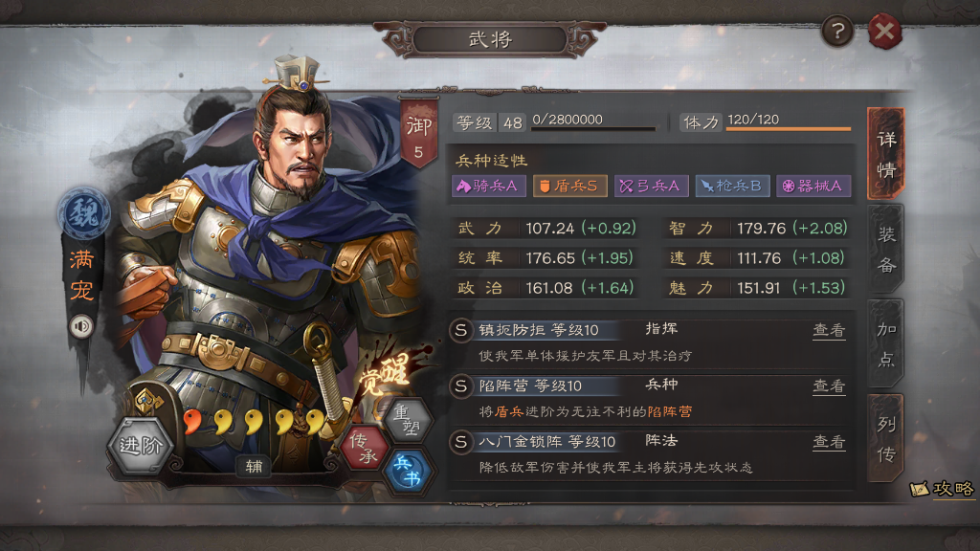This screenshot has width=980, height=551.
Task: Tap the 觉醒 awakening emblem
Action: [385, 374]
